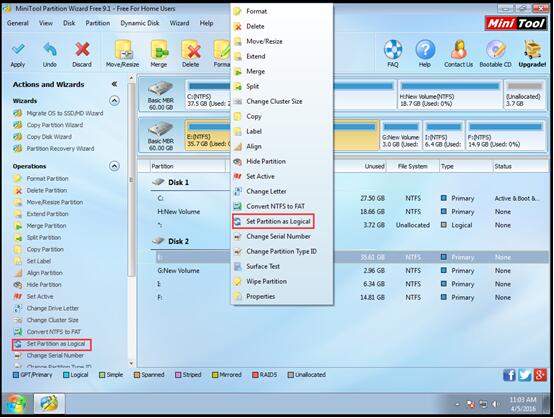Screen dimensions: 554x418
Task: Choose Split in the context menu
Action: (x=282, y=87)
